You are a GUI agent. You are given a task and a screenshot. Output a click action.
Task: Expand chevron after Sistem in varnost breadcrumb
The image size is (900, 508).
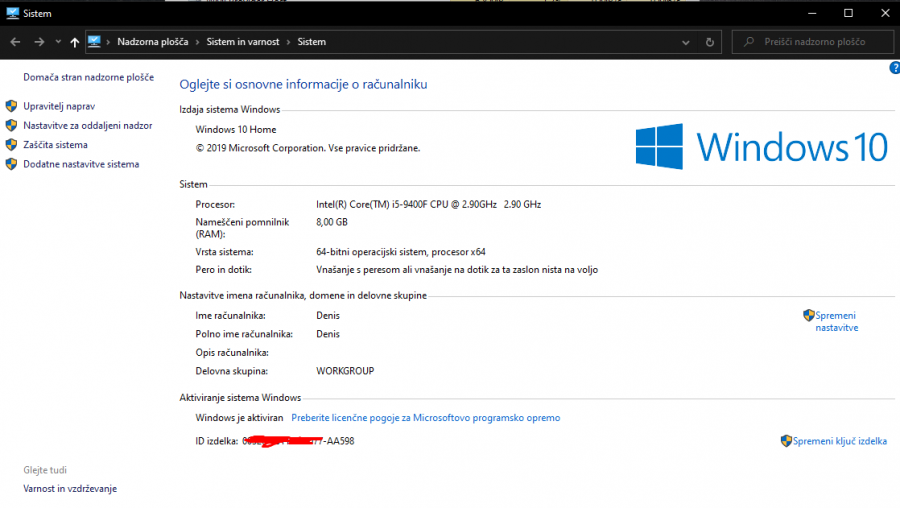pyautogui.click(x=288, y=42)
